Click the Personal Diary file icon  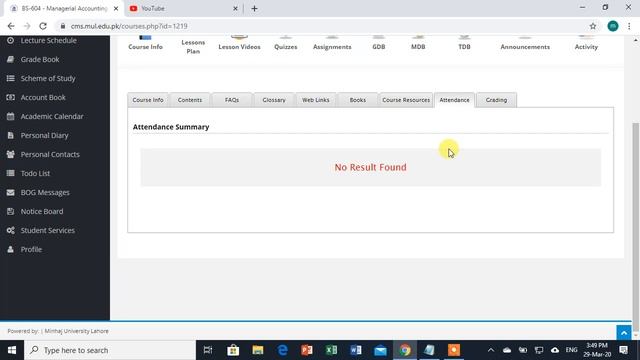[x=11, y=135]
